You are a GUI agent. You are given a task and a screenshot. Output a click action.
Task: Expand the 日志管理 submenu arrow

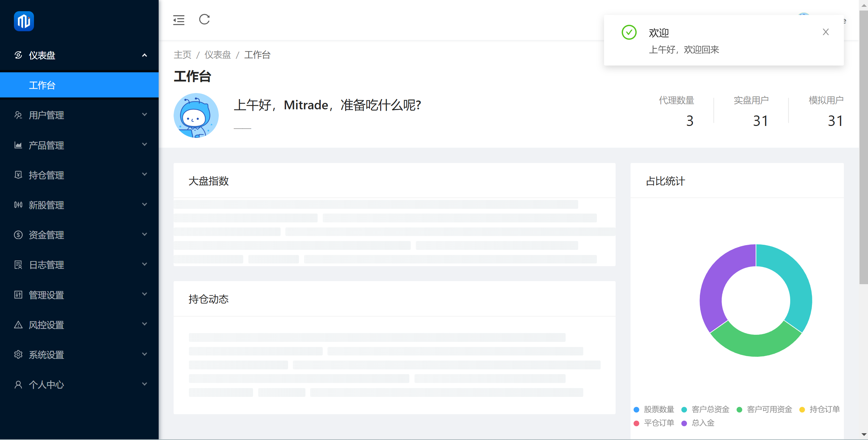coord(144,264)
